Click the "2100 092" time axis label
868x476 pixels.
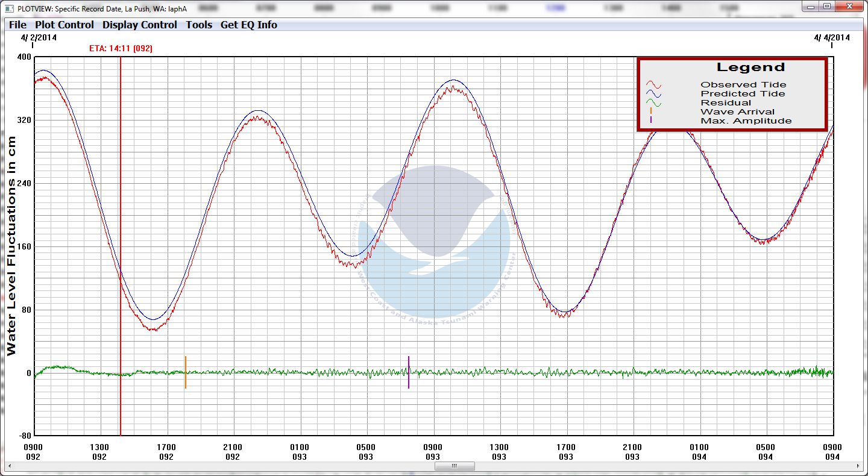(233, 452)
